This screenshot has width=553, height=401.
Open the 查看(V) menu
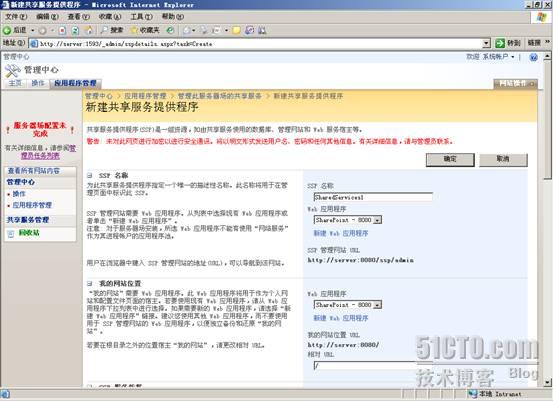click(x=79, y=17)
